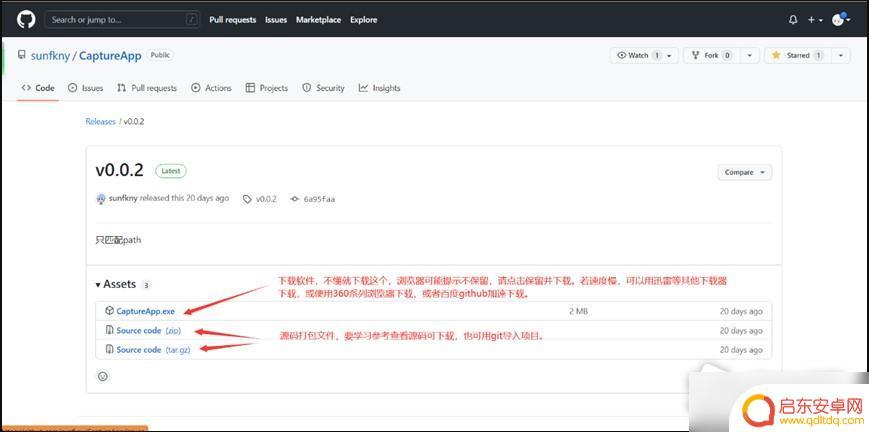Image resolution: width=869 pixels, height=432 pixels.
Task: Click the repository book icon
Action: click(x=22, y=55)
